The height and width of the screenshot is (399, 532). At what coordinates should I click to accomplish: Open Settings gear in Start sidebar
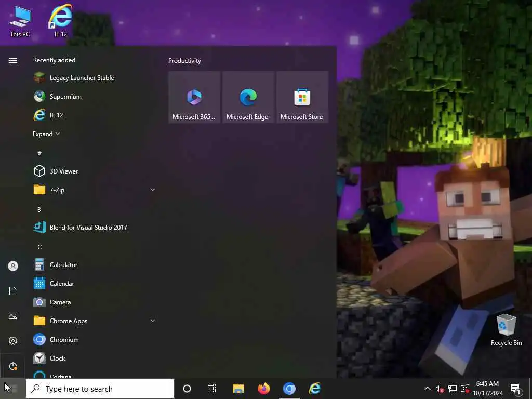click(x=13, y=341)
